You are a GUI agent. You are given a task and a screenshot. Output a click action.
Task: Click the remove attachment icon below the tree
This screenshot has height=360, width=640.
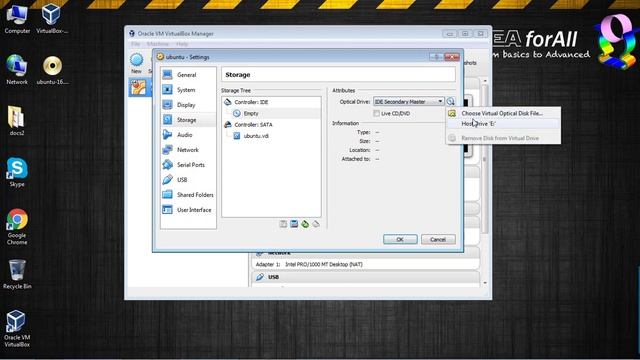point(316,224)
